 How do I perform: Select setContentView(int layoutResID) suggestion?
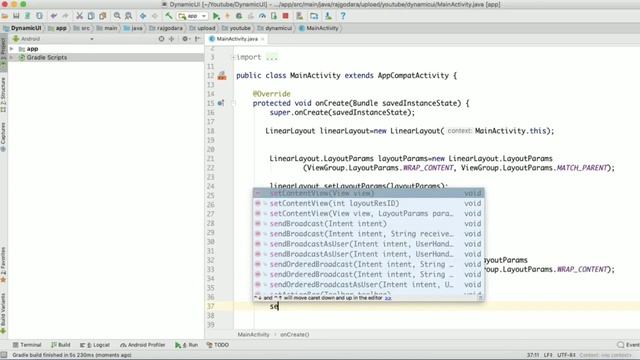coord(369,203)
